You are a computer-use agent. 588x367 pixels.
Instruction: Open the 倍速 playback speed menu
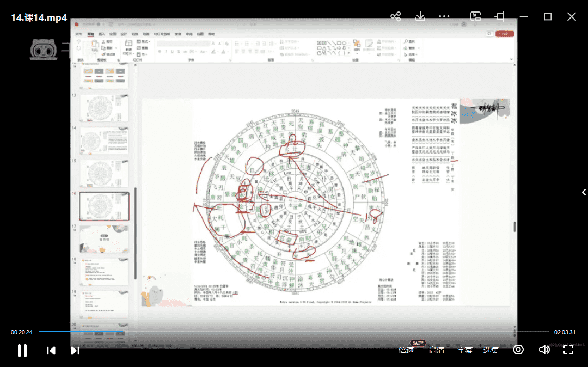tap(406, 350)
